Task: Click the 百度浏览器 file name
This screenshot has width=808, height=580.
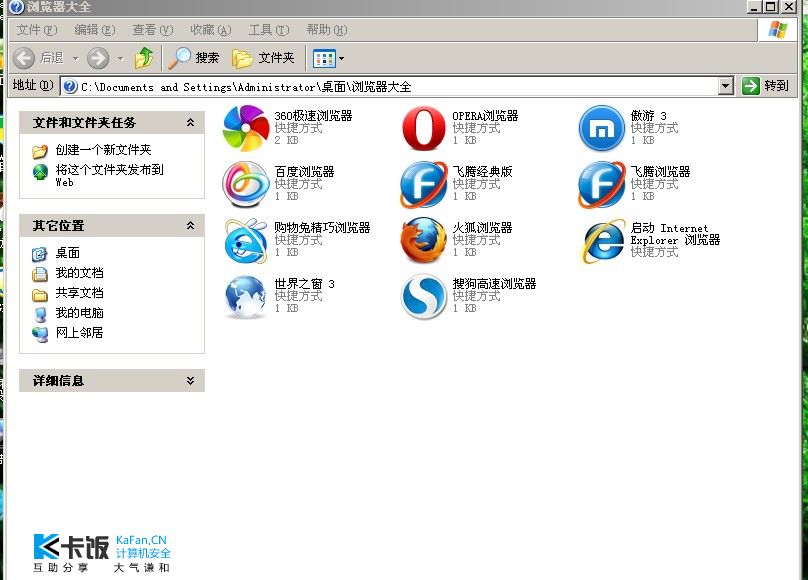Action: pos(304,172)
